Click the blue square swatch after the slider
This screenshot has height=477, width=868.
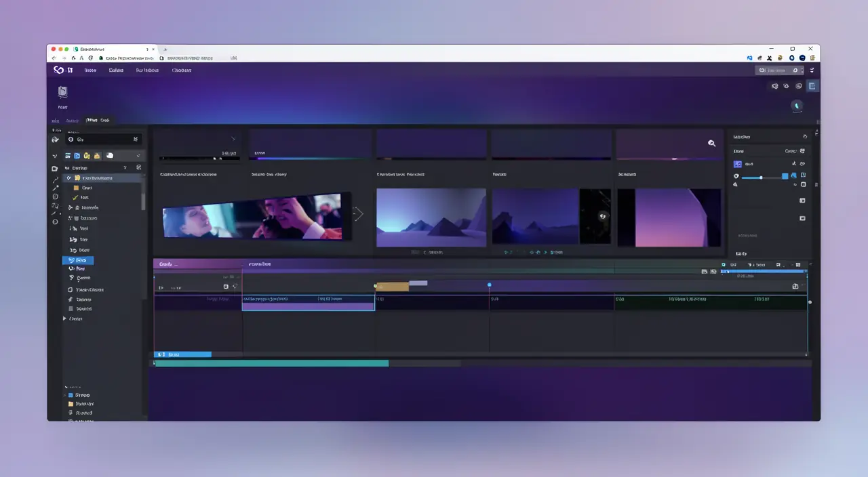(x=785, y=176)
